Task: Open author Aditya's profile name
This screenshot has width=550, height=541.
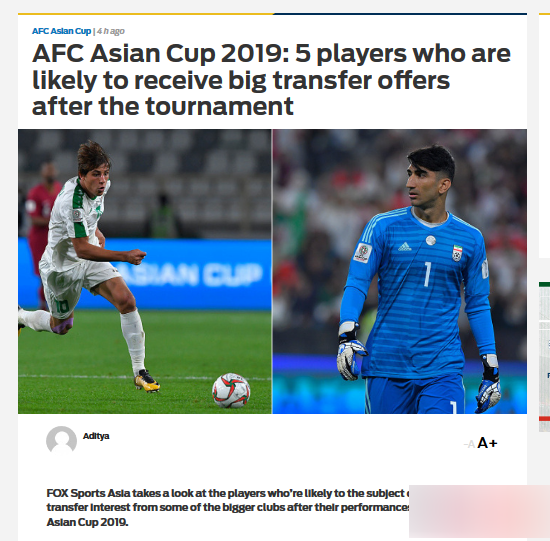Action: point(96,436)
